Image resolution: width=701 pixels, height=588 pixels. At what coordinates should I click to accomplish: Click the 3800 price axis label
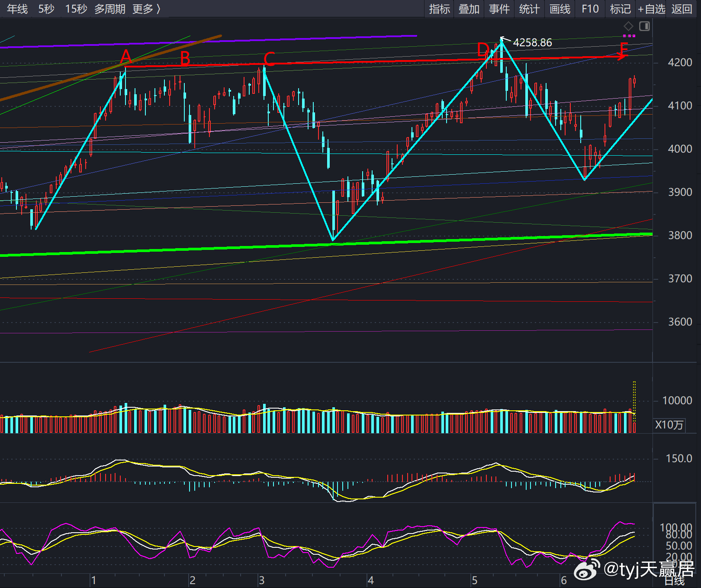(x=680, y=236)
